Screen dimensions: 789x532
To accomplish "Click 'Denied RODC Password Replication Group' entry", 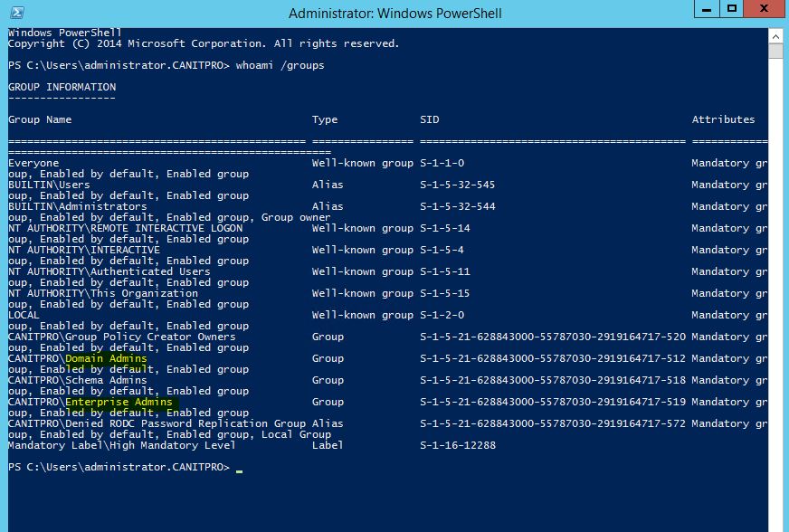I will 185,423.
